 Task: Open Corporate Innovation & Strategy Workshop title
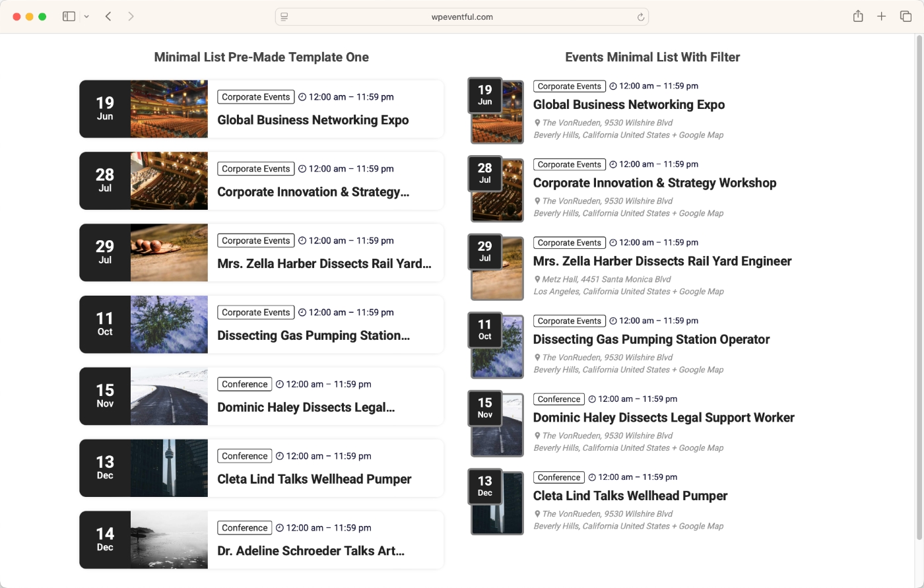[x=655, y=183]
